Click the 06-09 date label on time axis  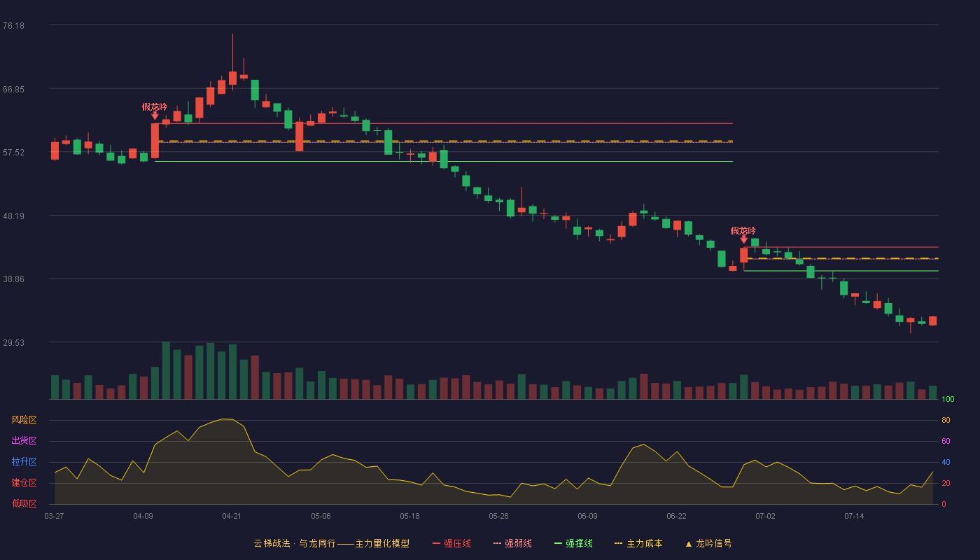(x=587, y=516)
